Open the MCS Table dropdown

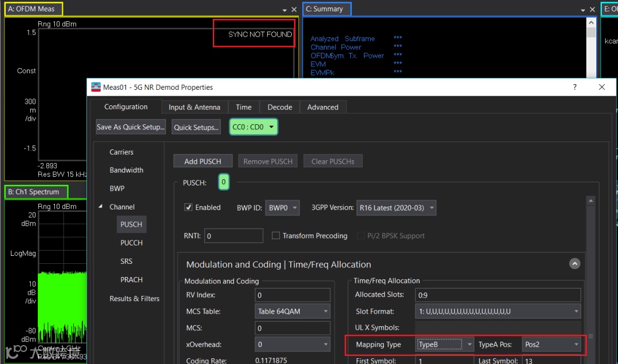click(292, 311)
